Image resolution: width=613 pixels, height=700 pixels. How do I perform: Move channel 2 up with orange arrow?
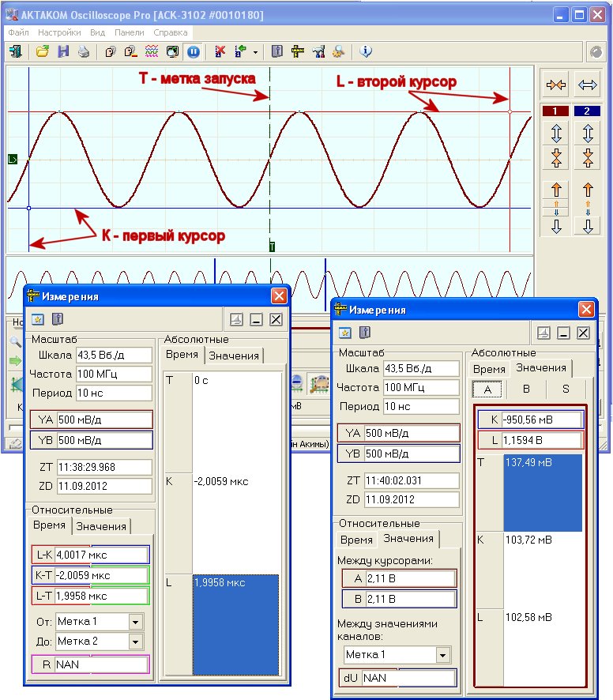[x=588, y=190]
